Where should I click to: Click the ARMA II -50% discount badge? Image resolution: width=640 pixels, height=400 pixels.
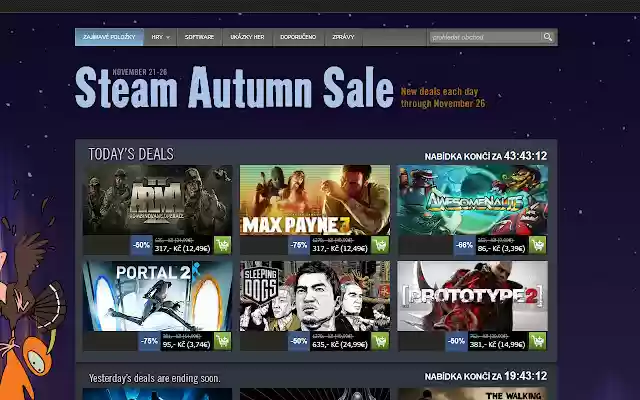pos(142,245)
